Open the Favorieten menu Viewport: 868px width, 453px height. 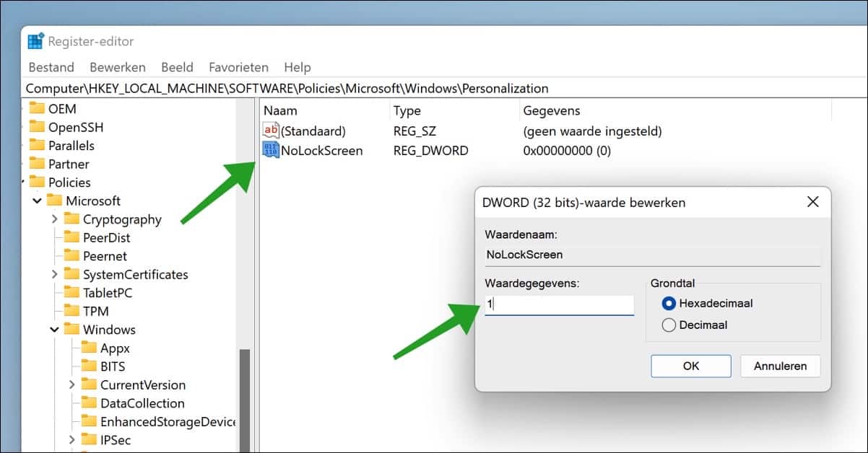pyautogui.click(x=239, y=67)
